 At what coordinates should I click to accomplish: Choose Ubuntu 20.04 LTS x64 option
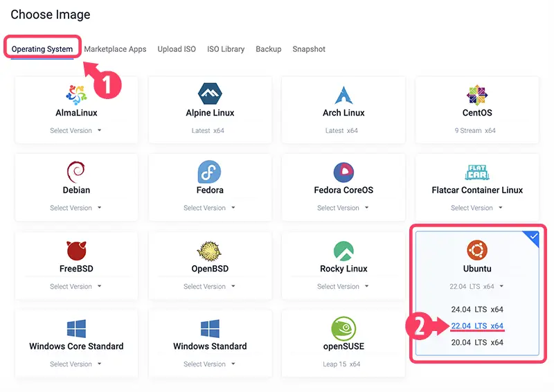tap(477, 342)
